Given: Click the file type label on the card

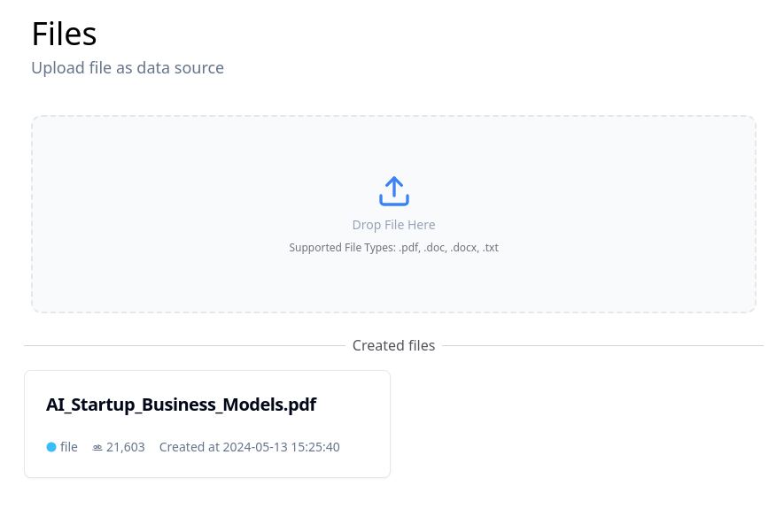Looking at the screenshot, I should tap(69, 447).
